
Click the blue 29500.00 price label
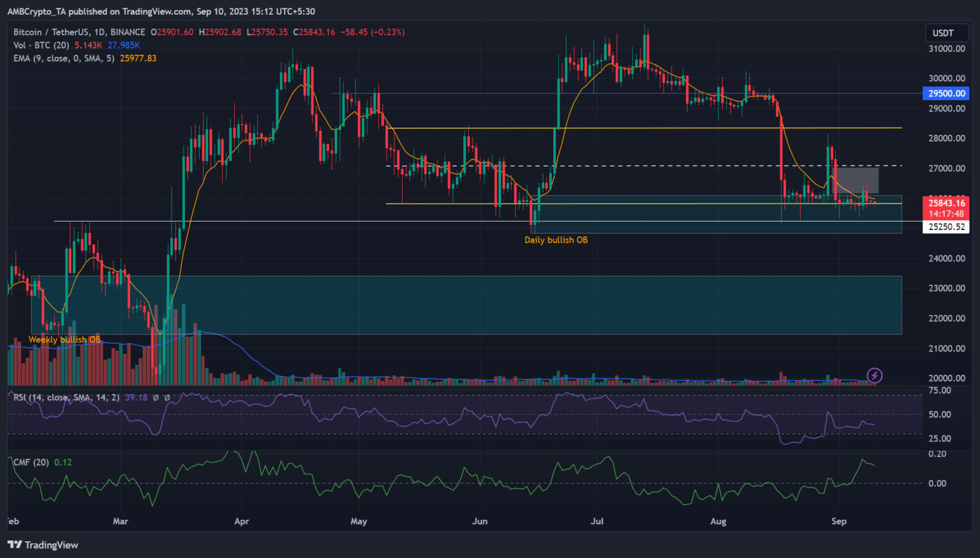(946, 94)
